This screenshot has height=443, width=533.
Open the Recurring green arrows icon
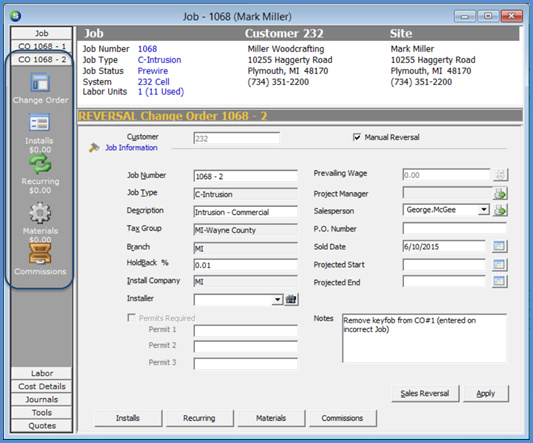pyautogui.click(x=40, y=164)
